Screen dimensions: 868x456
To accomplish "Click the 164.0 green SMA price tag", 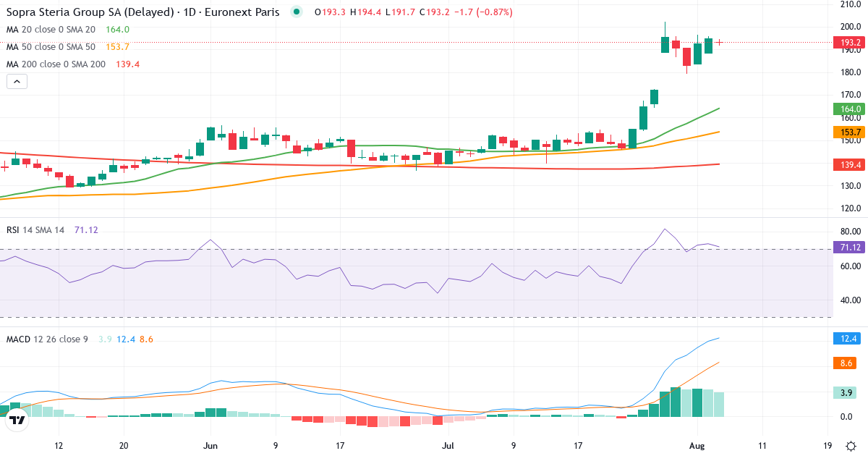I will 849,109.
